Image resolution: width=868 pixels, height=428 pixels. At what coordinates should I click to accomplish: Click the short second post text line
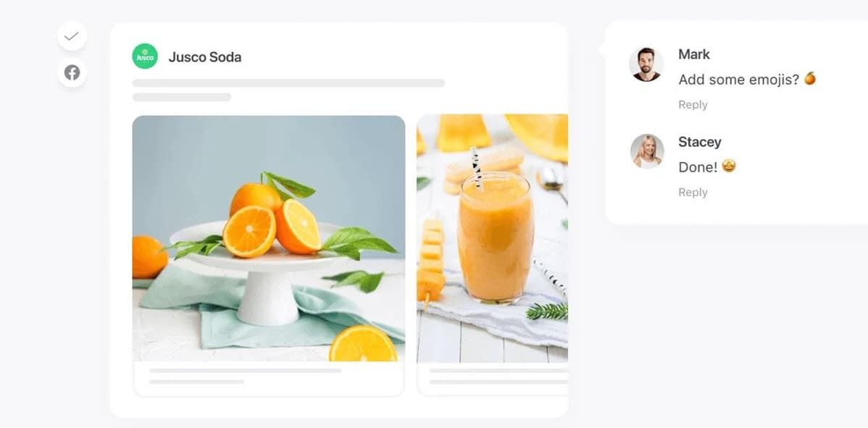point(182,97)
